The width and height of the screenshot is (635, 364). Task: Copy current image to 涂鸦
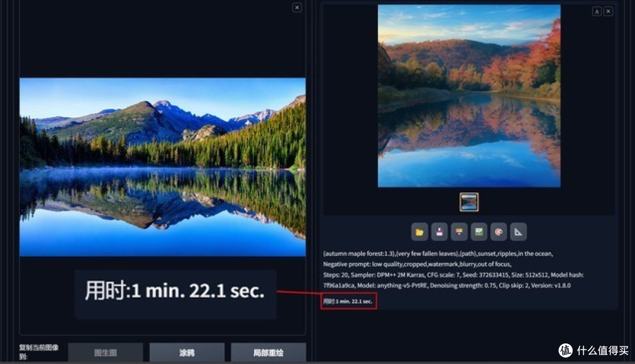point(187,353)
